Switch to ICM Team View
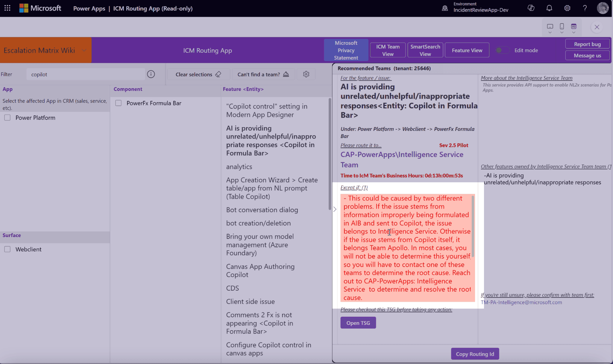Viewport: 613px width, 364px height. point(388,50)
